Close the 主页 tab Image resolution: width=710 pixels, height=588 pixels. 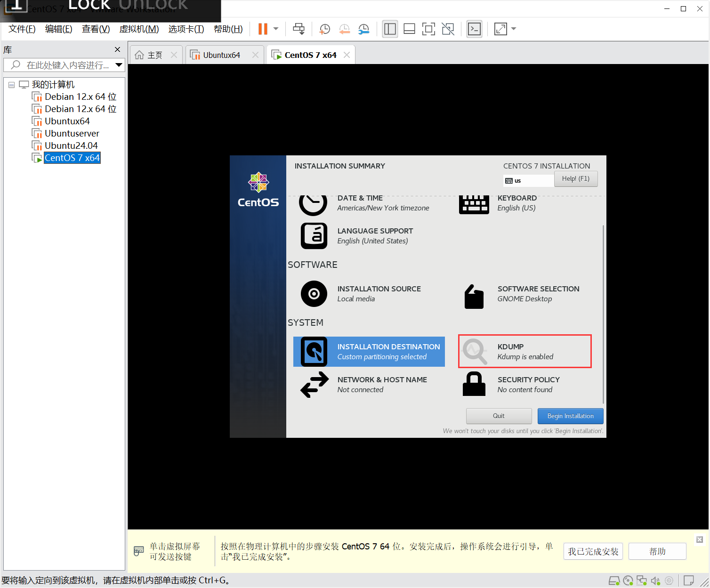pyautogui.click(x=174, y=55)
